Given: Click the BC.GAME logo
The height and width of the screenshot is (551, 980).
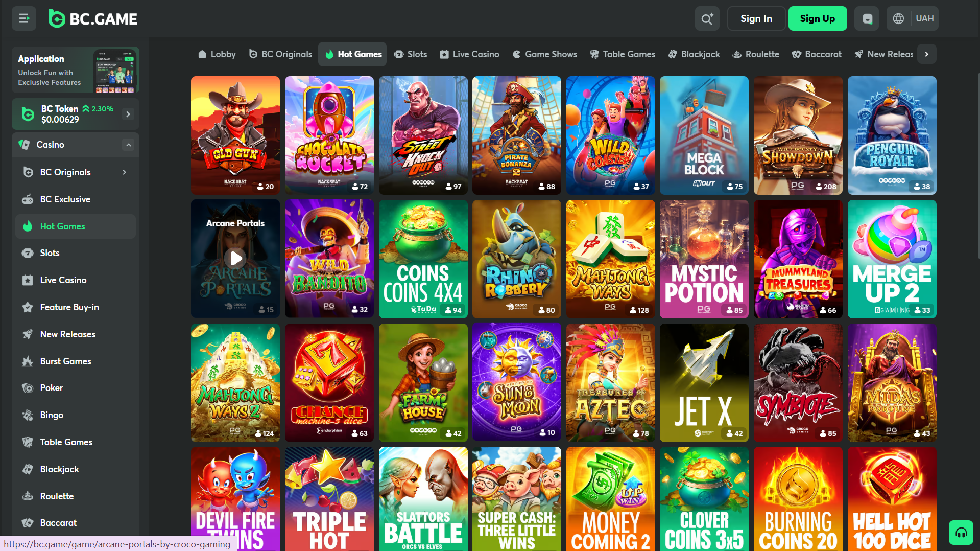Looking at the screenshot, I should pos(92,18).
